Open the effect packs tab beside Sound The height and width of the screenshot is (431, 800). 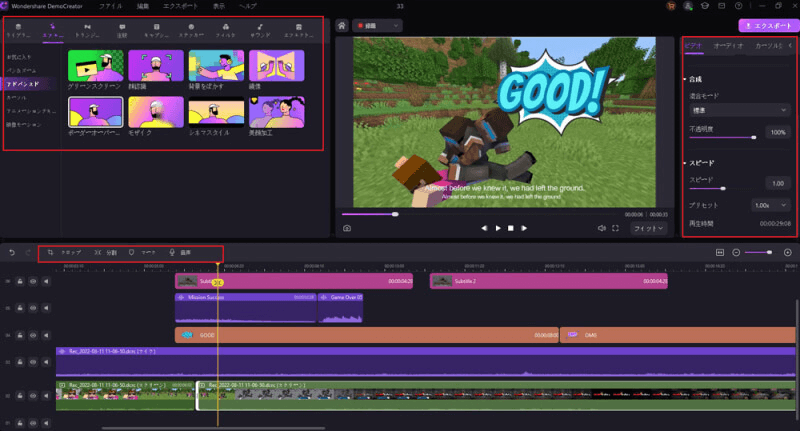click(x=298, y=31)
